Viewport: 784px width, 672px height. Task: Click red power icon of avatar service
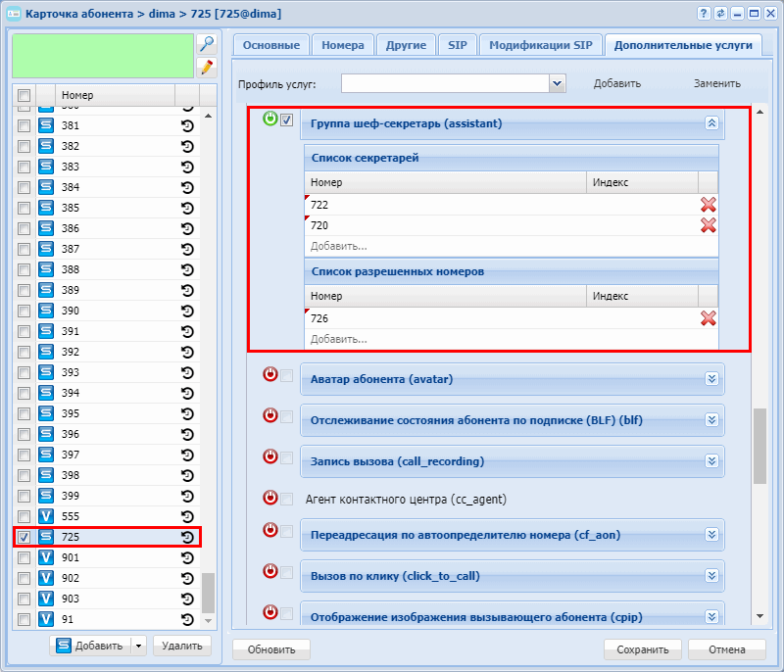tap(270, 374)
